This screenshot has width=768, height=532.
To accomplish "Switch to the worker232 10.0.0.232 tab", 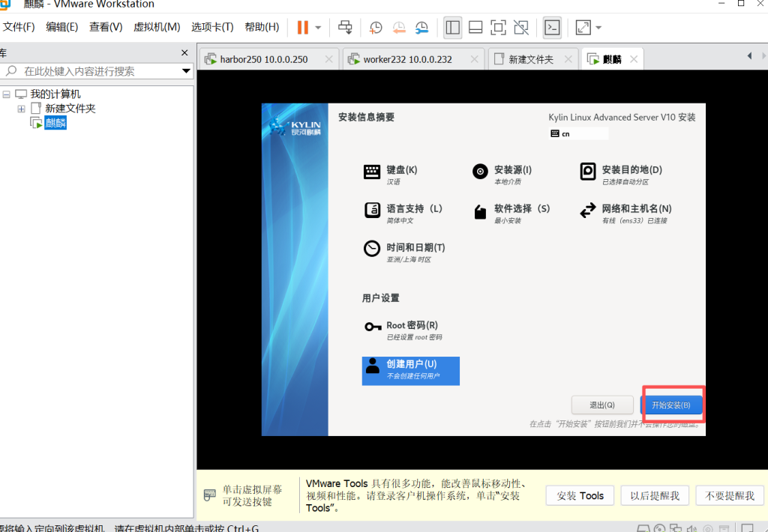I will point(407,59).
